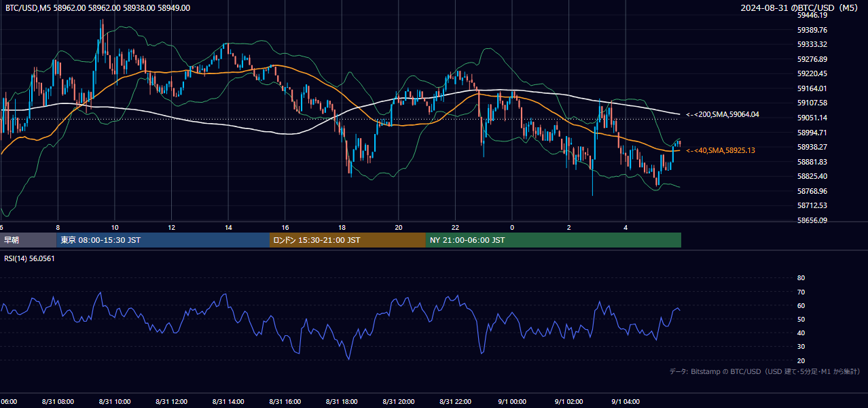Select price axis label 59164.01
Viewport: 868px width, 408px height.
[812, 88]
